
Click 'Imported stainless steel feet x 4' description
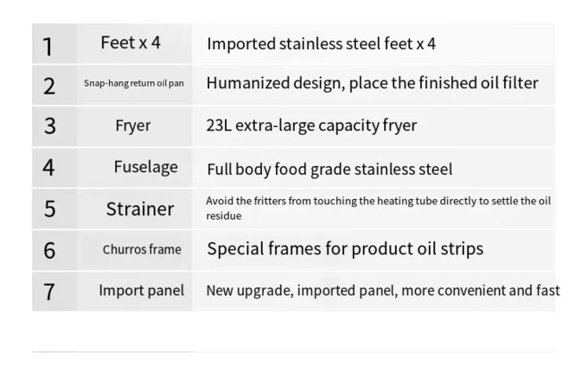(x=321, y=43)
